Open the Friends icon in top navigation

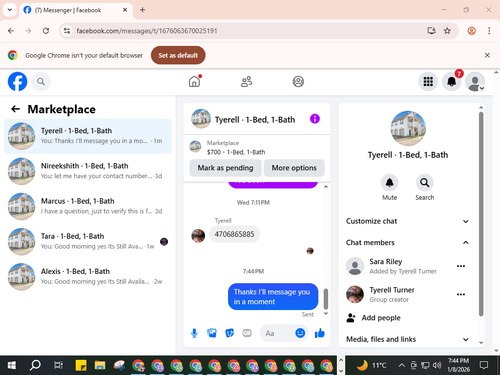pos(246,81)
